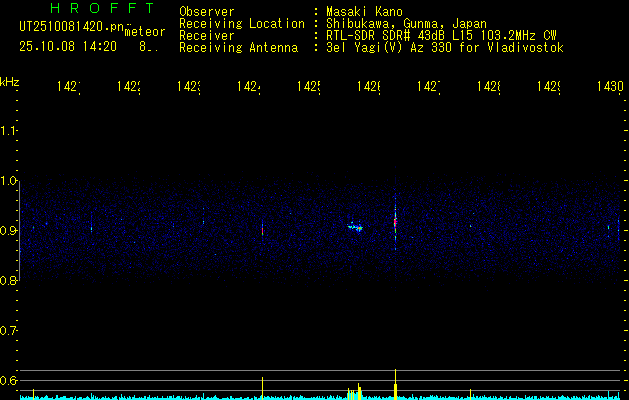Click the Receiver label in header
Screen dimensions: 629x400
click(x=207, y=36)
